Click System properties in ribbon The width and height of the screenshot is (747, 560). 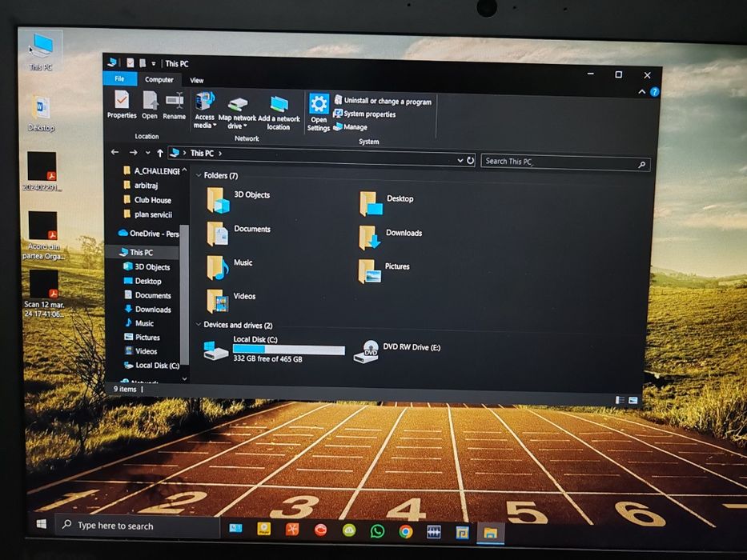point(364,114)
